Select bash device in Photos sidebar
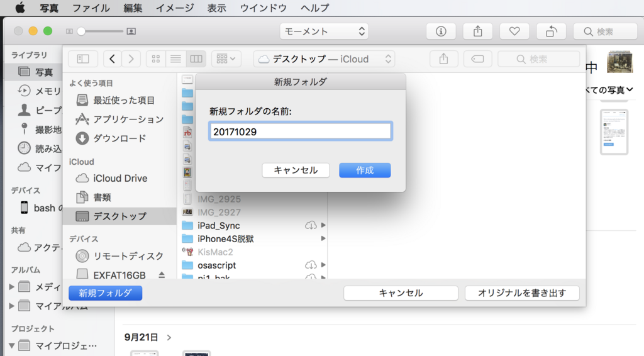Screen dimensions: 644x356 pos(41,208)
